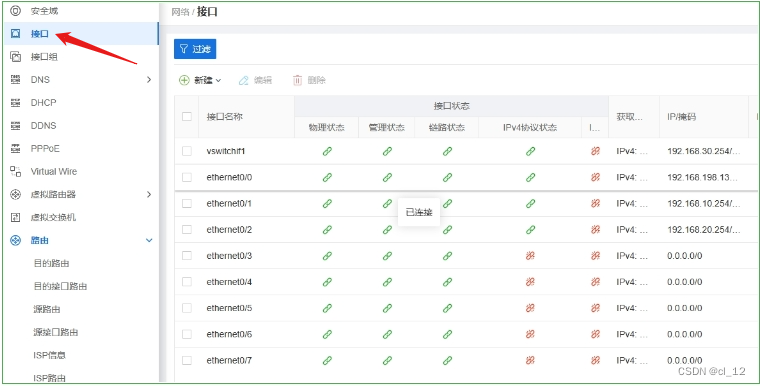The width and height of the screenshot is (760, 386).
Task: Click the 网络 breadcrumb link
Action: [180, 12]
